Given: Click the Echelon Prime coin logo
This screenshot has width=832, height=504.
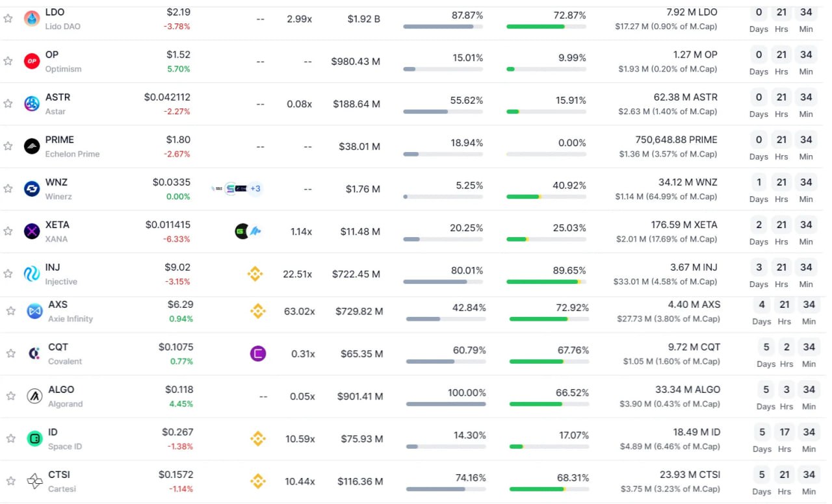Looking at the screenshot, I should pos(31,146).
